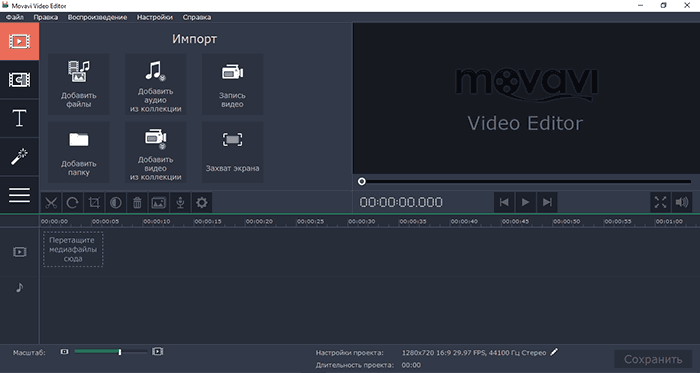Click the audio track note icon
The width and height of the screenshot is (700, 373).
[x=19, y=288]
